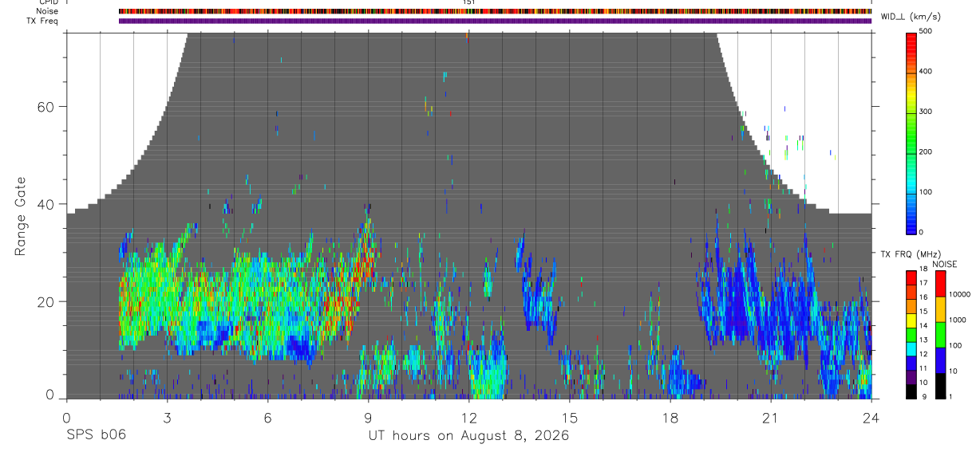Click the 12 tick on UT hours axis
This screenshot has width=980, height=452.
[468, 418]
